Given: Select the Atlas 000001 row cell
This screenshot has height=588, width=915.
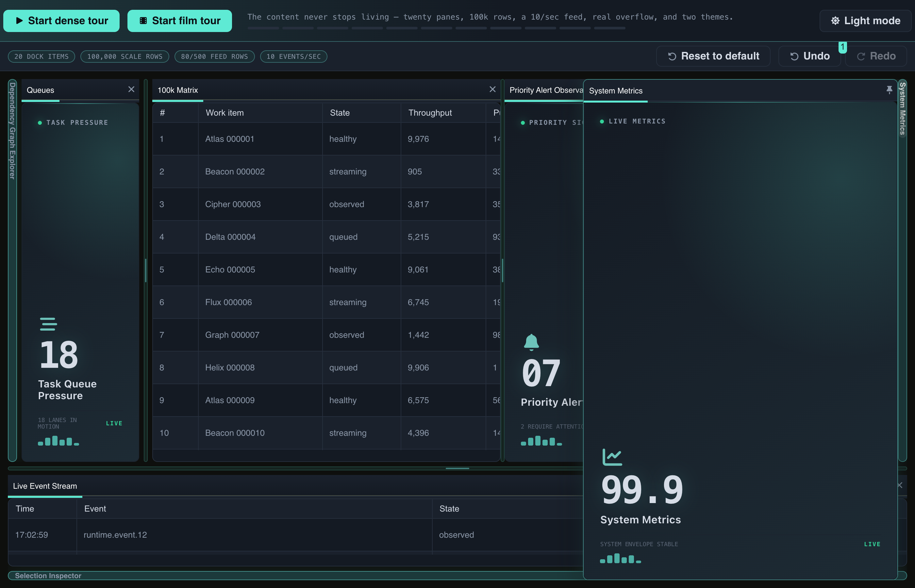Looking at the screenshot, I should pos(260,139).
